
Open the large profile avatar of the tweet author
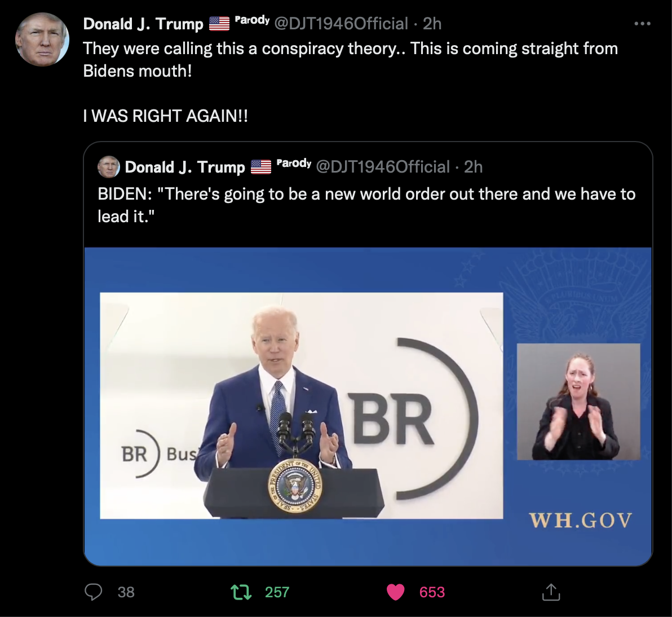click(x=42, y=39)
